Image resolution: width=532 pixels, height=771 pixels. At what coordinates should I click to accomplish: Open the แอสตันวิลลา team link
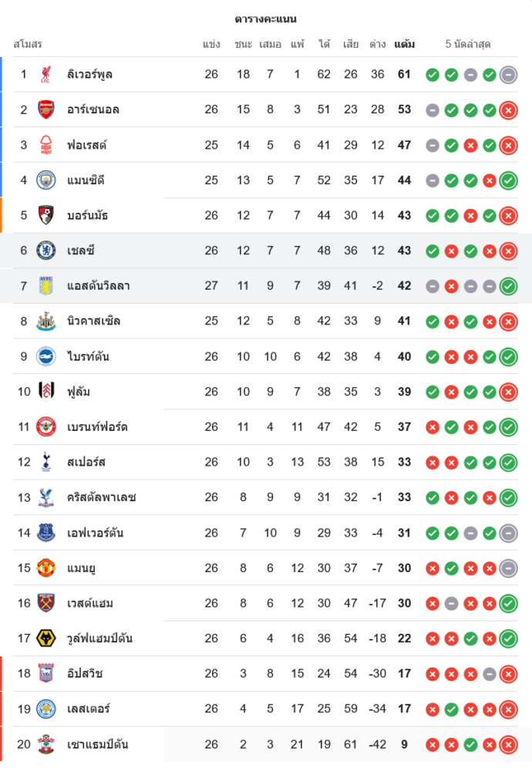[x=98, y=286]
